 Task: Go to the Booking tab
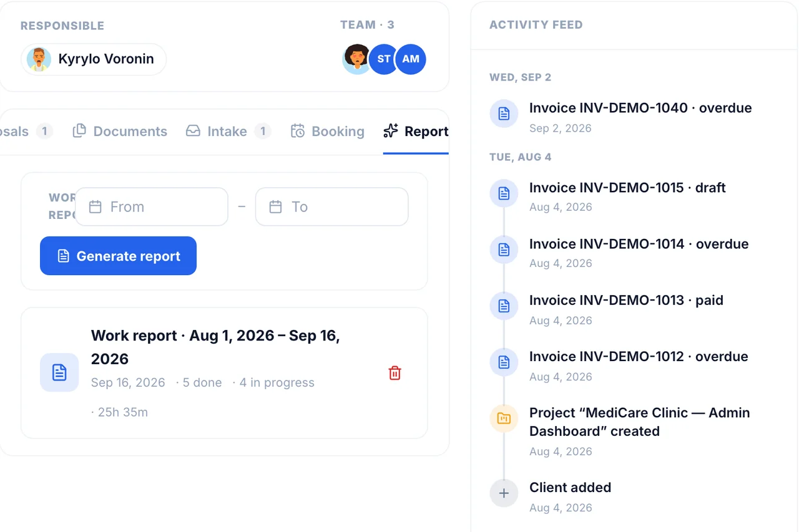[x=327, y=132]
